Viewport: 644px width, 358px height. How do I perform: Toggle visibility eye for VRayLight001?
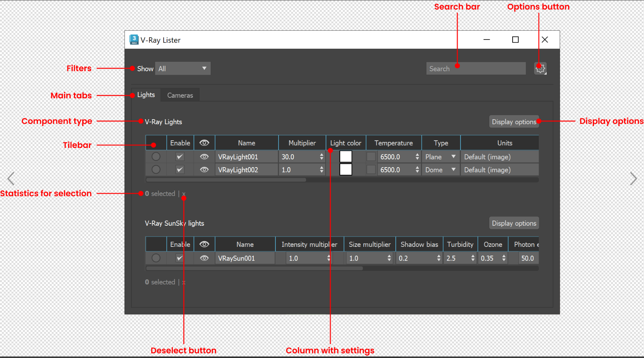[204, 157]
